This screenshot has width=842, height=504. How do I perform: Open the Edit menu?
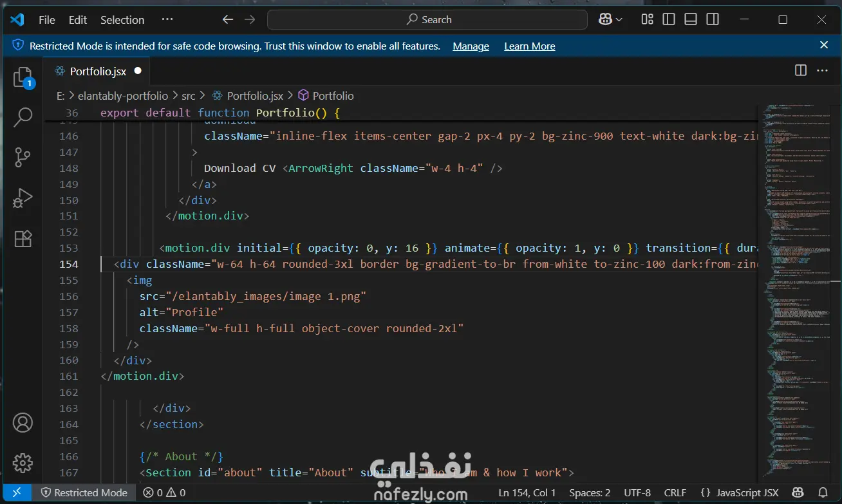coord(78,20)
